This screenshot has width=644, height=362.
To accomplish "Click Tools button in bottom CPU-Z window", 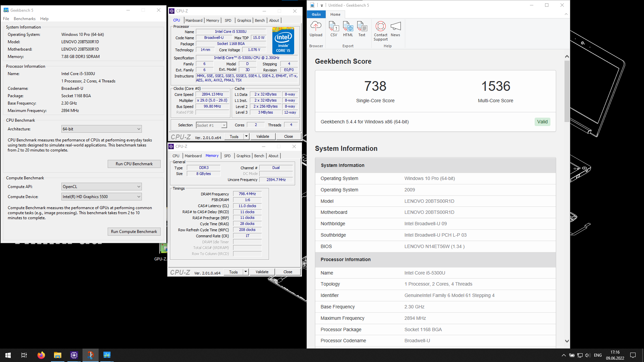I will [233, 272].
